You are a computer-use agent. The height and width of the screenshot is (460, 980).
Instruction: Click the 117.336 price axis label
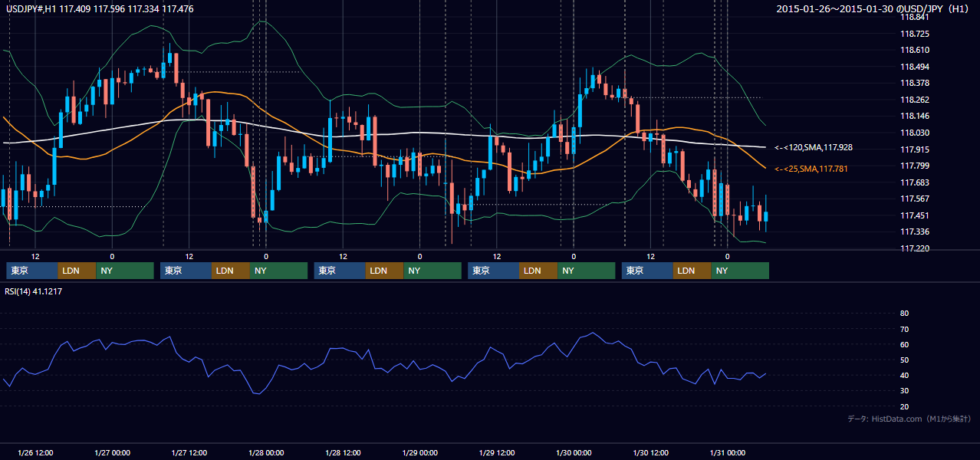tap(914, 232)
